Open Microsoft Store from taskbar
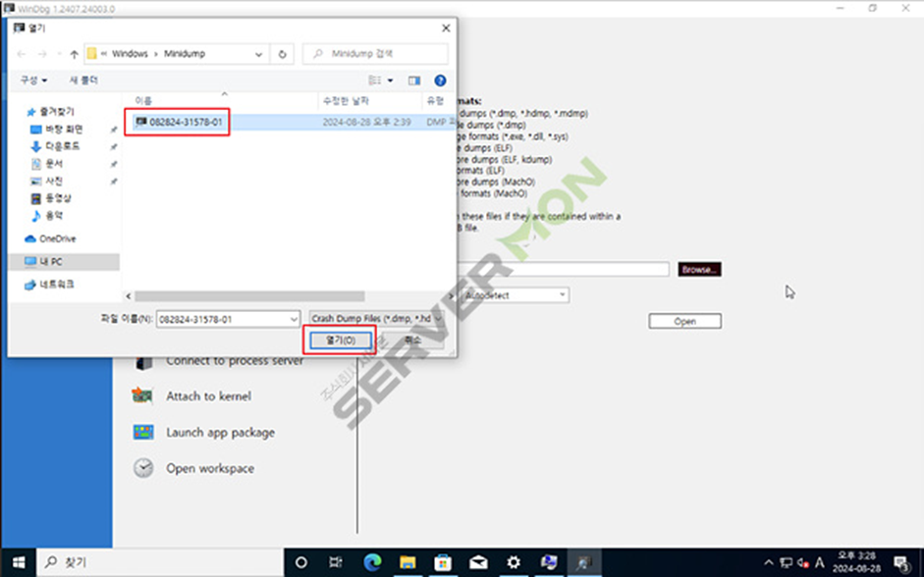924x577 pixels. click(443, 563)
